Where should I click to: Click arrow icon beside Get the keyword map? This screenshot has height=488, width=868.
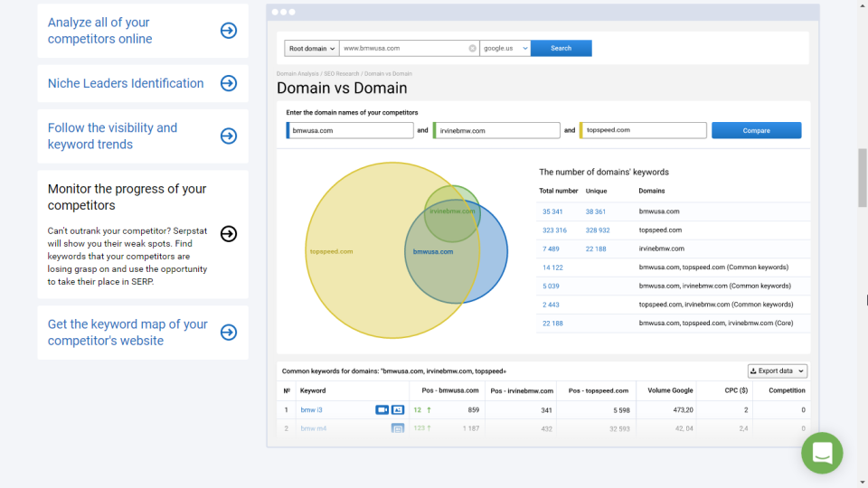229,333
